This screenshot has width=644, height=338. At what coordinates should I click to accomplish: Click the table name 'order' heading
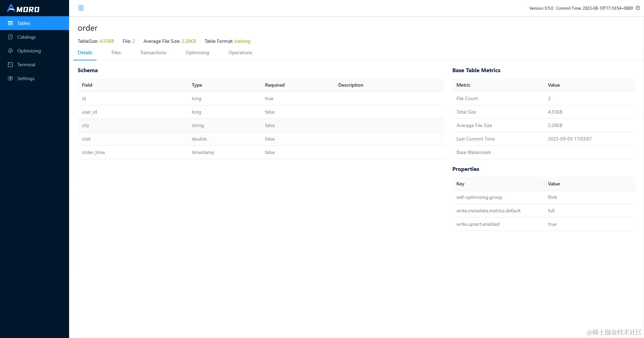[88, 28]
